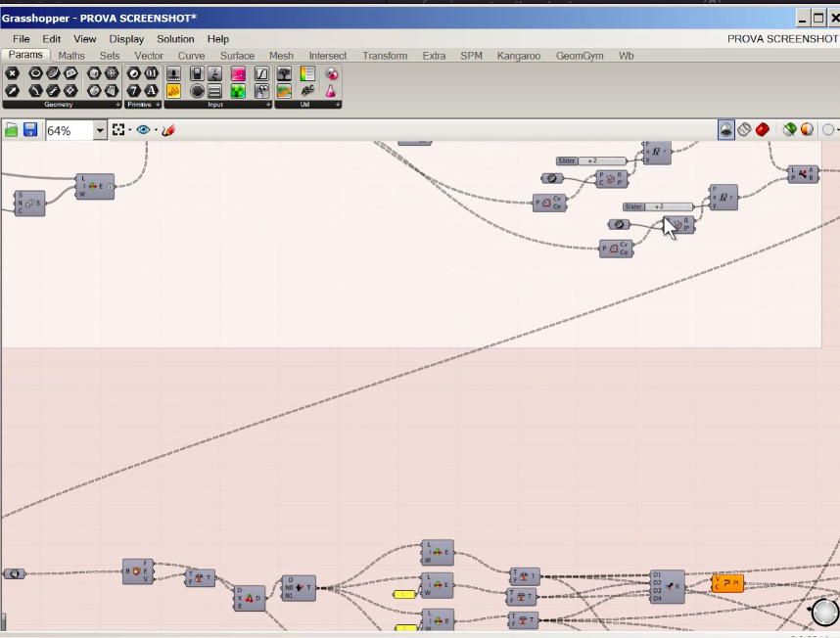Click the orange component on the canvas
Image resolution: width=840 pixels, height=638 pixels.
pos(727,584)
